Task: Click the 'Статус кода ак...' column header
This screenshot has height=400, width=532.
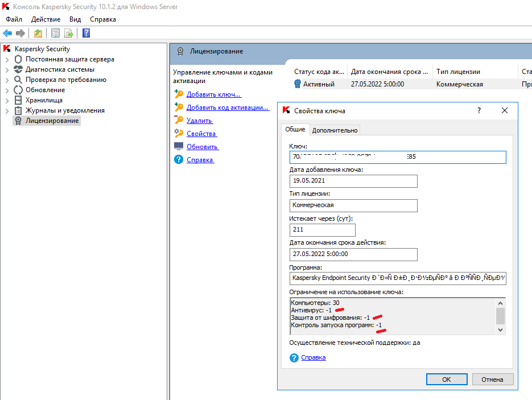Action: [319, 72]
